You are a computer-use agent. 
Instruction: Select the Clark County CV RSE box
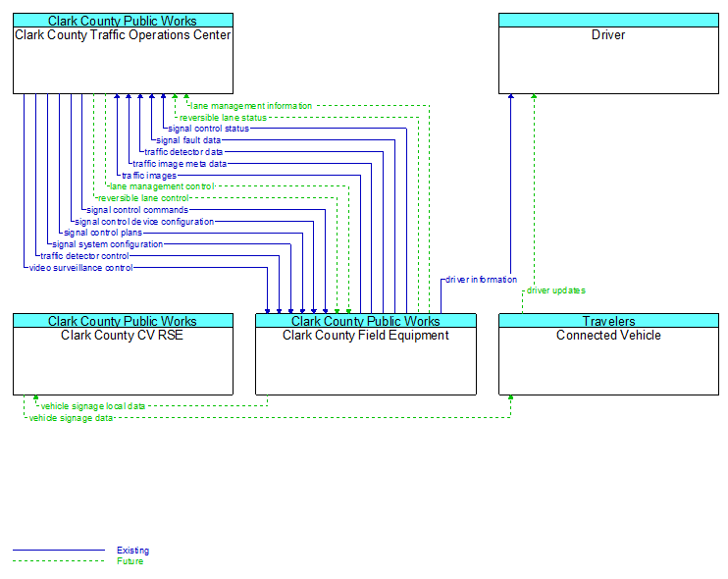point(123,354)
